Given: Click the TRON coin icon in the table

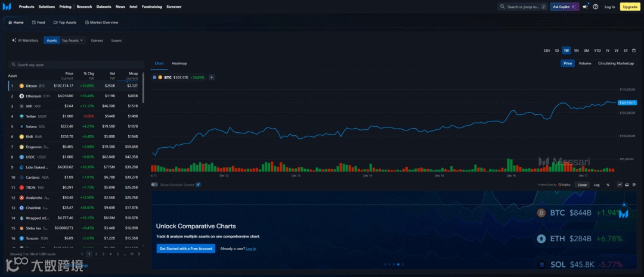Looking at the screenshot, I should click(22, 188).
